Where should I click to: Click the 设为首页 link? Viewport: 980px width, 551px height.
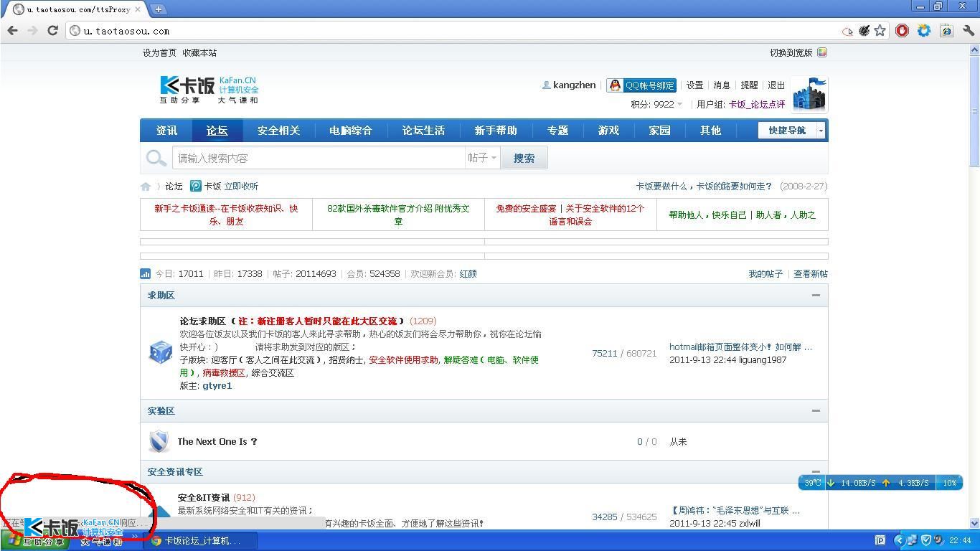tap(159, 52)
